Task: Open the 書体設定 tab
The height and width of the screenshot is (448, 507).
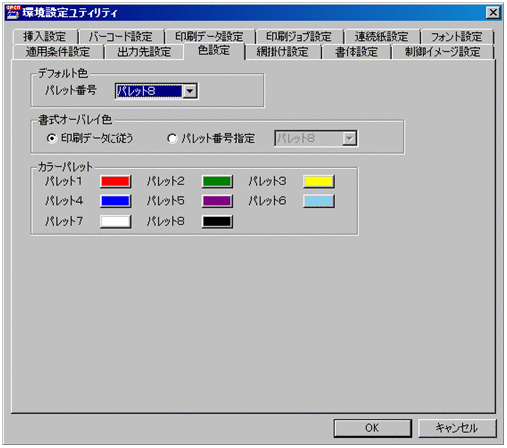Action: click(356, 52)
